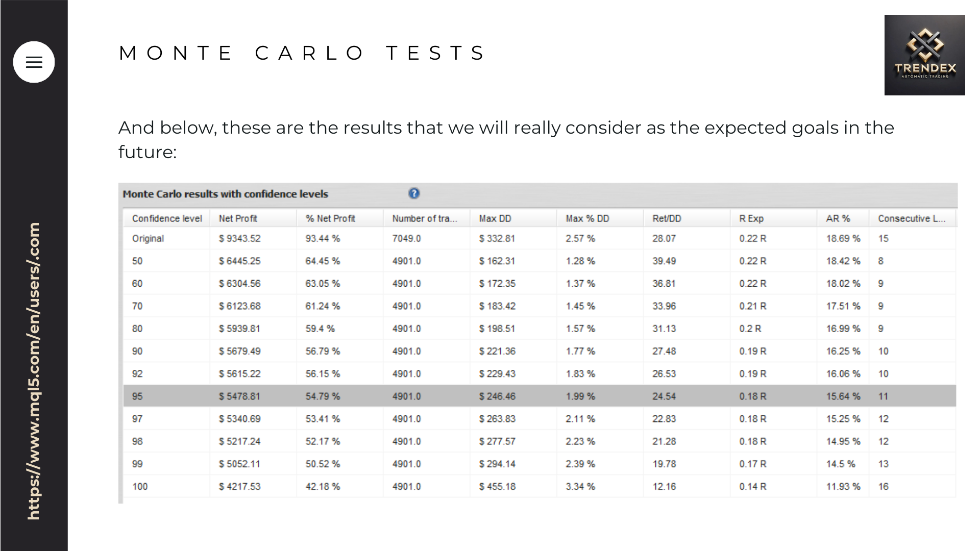Click the % Net Profit column header
Image resolution: width=980 pixels, height=551 pixels.
pyautogui.click(x=340, y=218)
